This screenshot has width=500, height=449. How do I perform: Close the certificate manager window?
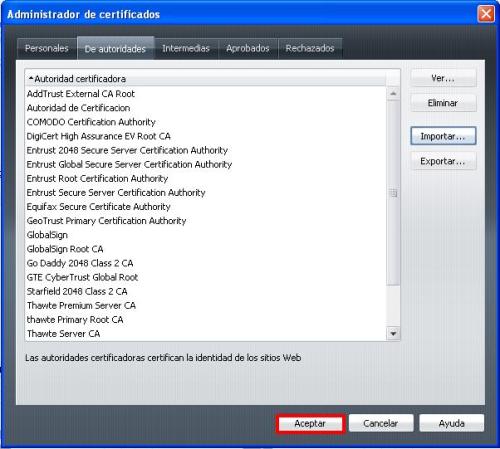coord(486,14)
